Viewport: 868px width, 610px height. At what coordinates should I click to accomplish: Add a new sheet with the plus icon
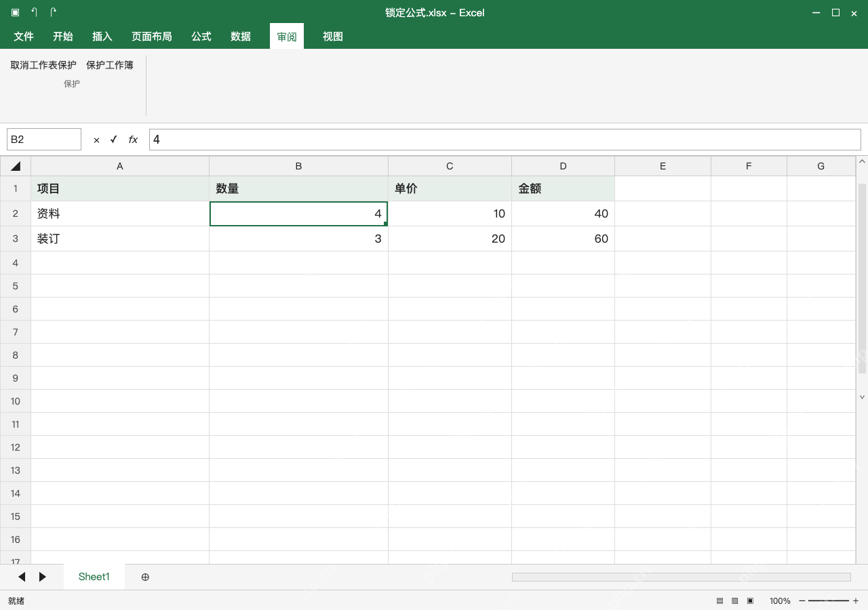[x=145, y=577]
